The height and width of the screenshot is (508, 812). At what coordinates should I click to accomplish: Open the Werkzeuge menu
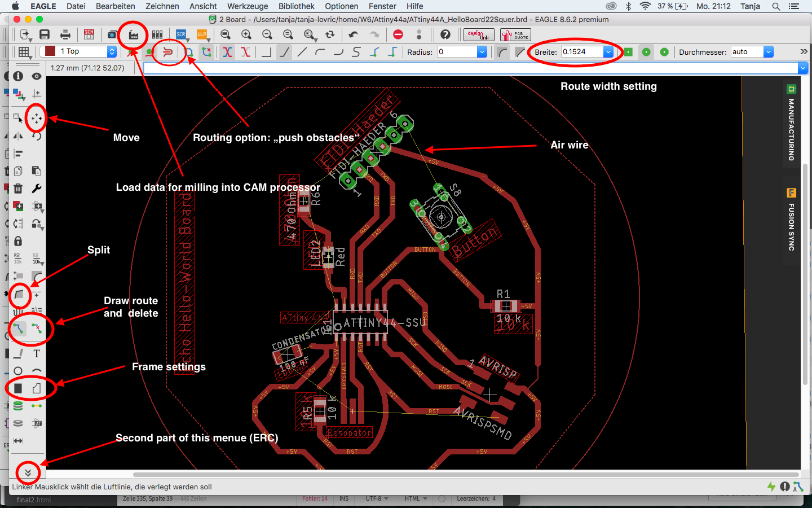pos(248,6)
